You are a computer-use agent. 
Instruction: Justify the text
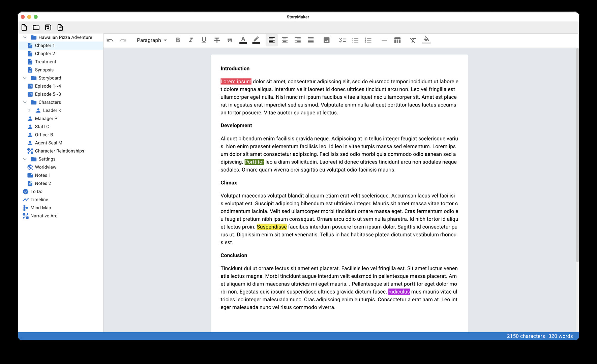[x=311, y=40]
